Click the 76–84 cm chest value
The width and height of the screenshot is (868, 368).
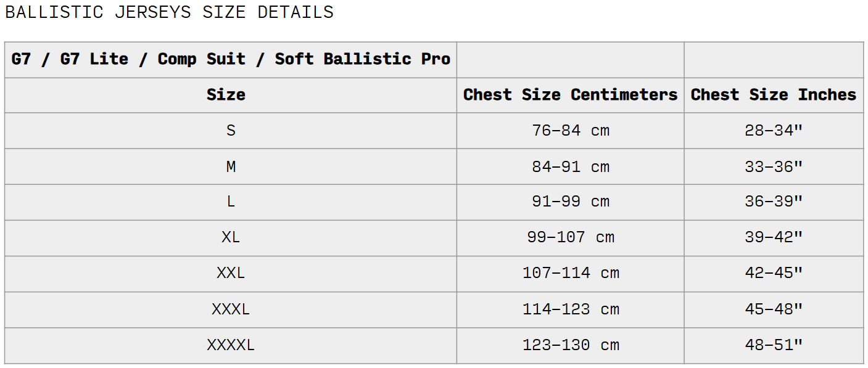point(571,131)
